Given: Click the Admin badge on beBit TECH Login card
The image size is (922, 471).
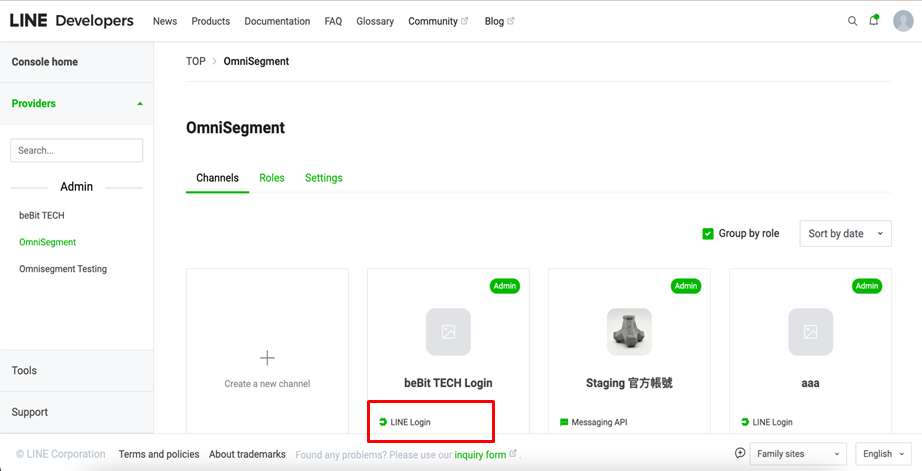Looking at the screenshot, I should (x=505, y=286).
